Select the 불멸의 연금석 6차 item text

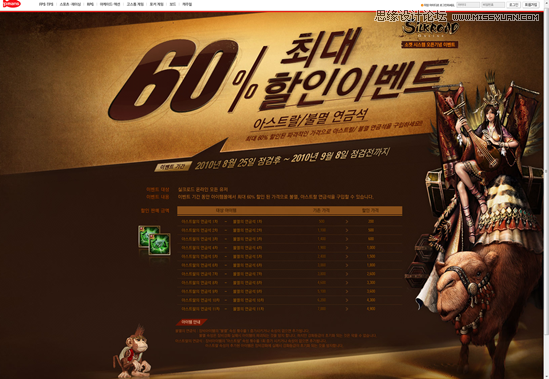pos(247,265)
